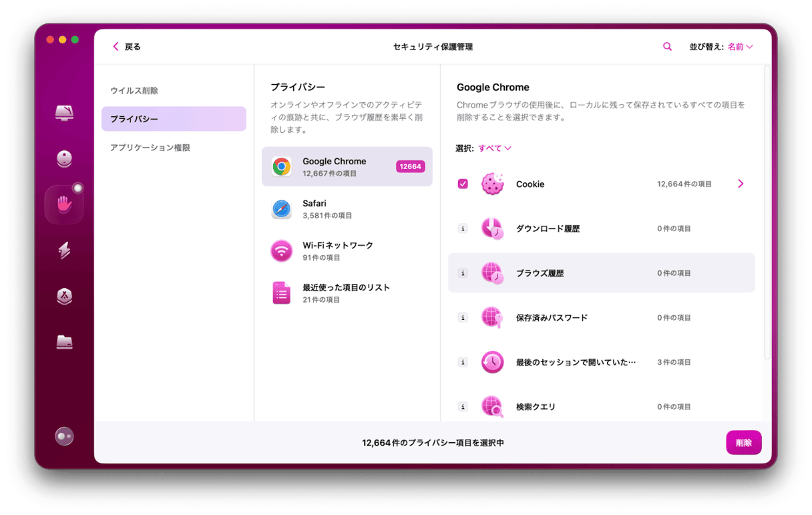Switch to アプリケーション権限 tab
812x515 pixels.
[x=150, y=148]
